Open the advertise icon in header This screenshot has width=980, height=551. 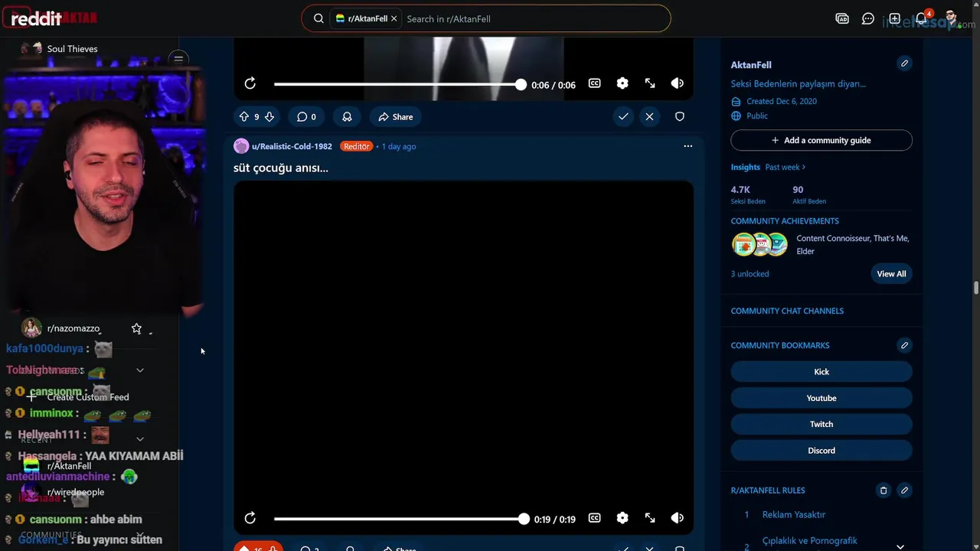tap(842, 18)
